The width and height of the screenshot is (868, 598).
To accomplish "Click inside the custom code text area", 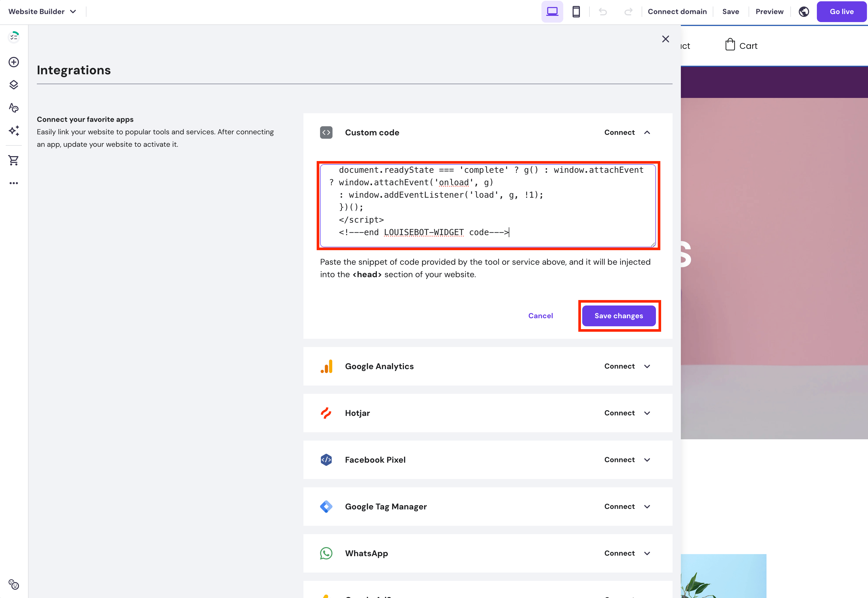I will coord(488,206).
